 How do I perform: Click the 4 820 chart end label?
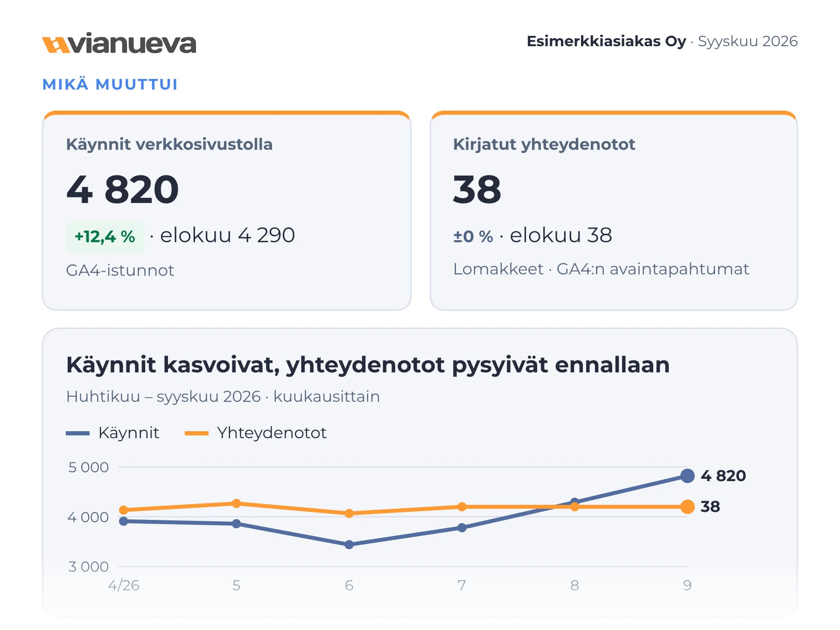(x=723, y=476)
